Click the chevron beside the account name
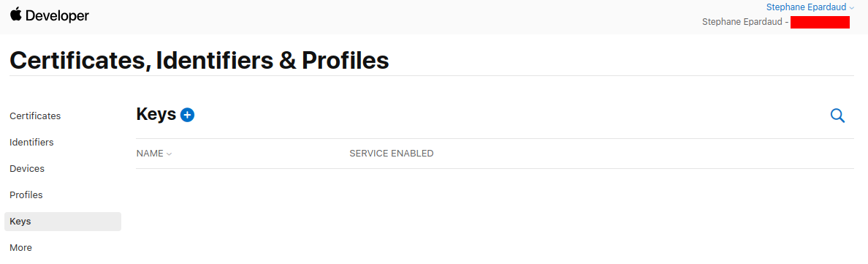The image size is (868, 264). (851, 8)
